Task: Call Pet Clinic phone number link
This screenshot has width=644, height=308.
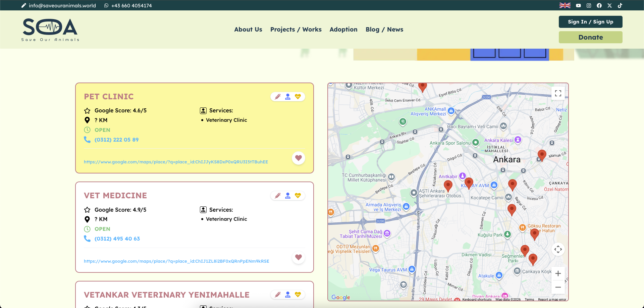Action: pyautogui.click(x=116, y=140)
